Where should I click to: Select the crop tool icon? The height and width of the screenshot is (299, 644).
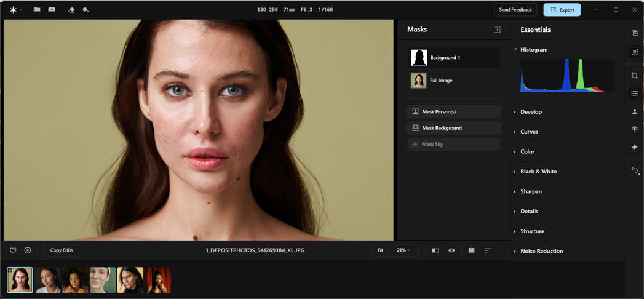point(635,76)
